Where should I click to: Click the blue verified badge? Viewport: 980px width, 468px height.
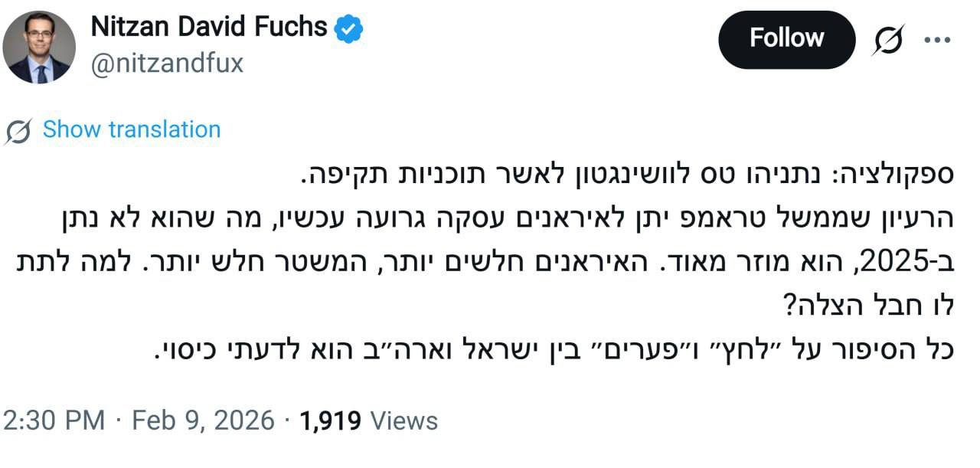(349, 29)
